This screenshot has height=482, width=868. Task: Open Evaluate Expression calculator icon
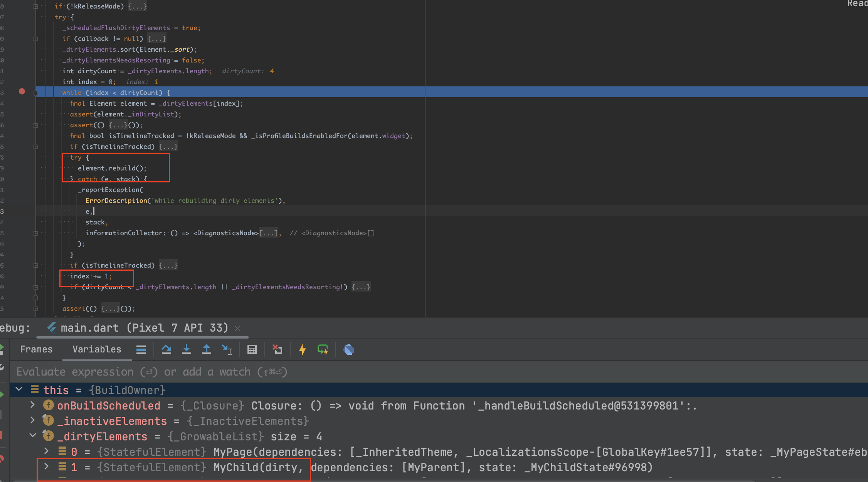coord(252,349)
